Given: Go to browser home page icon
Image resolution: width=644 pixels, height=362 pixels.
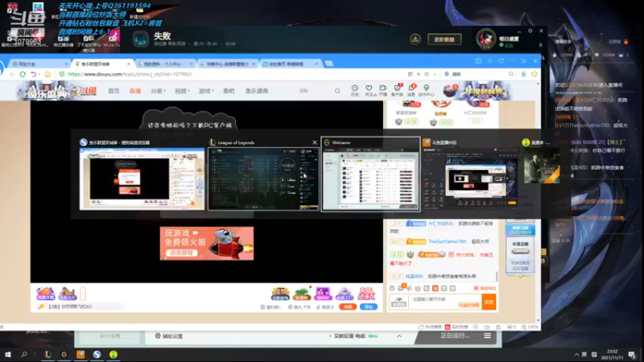Looking at the screenshot, I should coord(47,74).
